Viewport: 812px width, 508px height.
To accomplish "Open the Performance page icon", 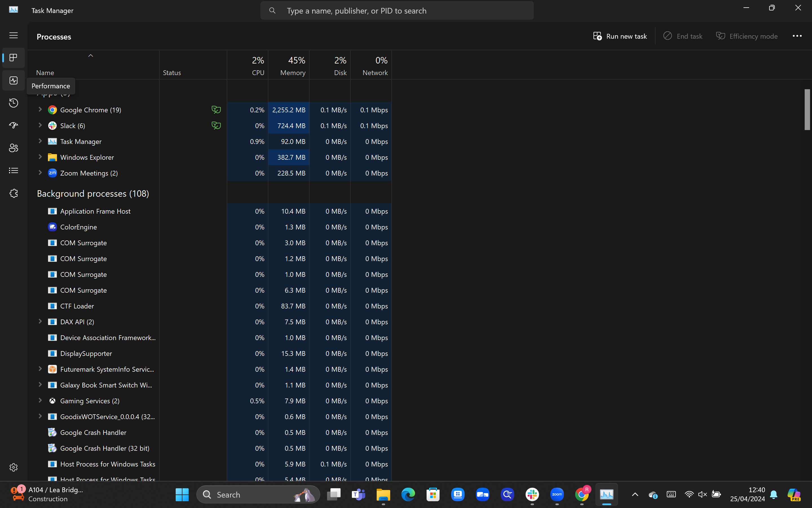I will click(14, 81).
